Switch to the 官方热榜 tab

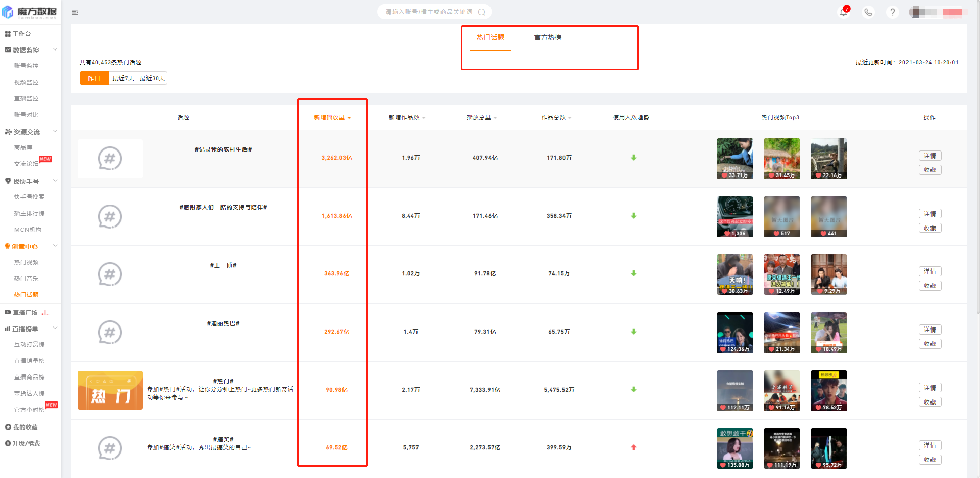coord(548,38)
